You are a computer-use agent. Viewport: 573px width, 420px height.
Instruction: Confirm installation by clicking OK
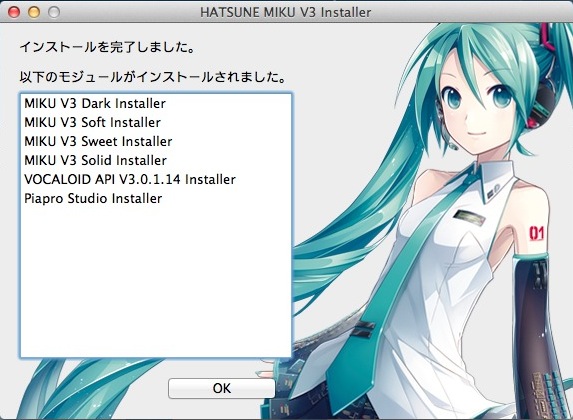(221, 388)
